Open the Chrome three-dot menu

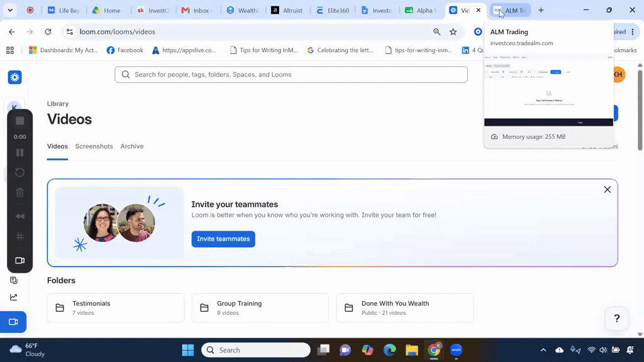(633, 31)
